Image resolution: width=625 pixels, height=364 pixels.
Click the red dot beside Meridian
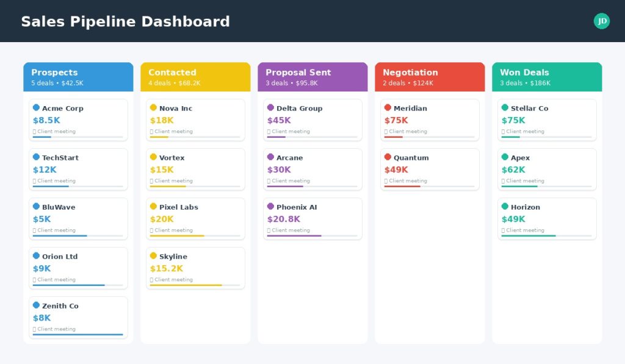click(x=388, y=107)
